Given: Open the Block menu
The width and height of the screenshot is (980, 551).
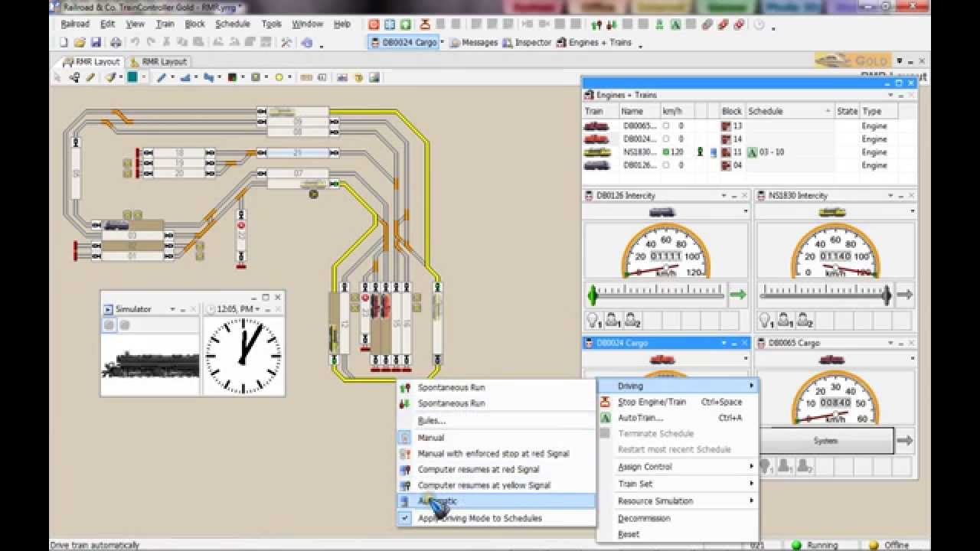Looking at the screenshot, I should point(194,24).
